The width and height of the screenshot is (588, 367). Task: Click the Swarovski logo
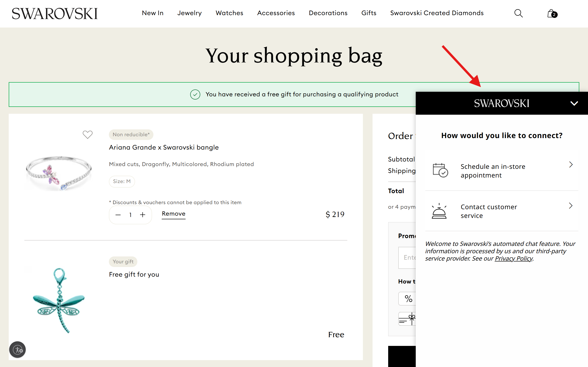click(x=55, y=13)
